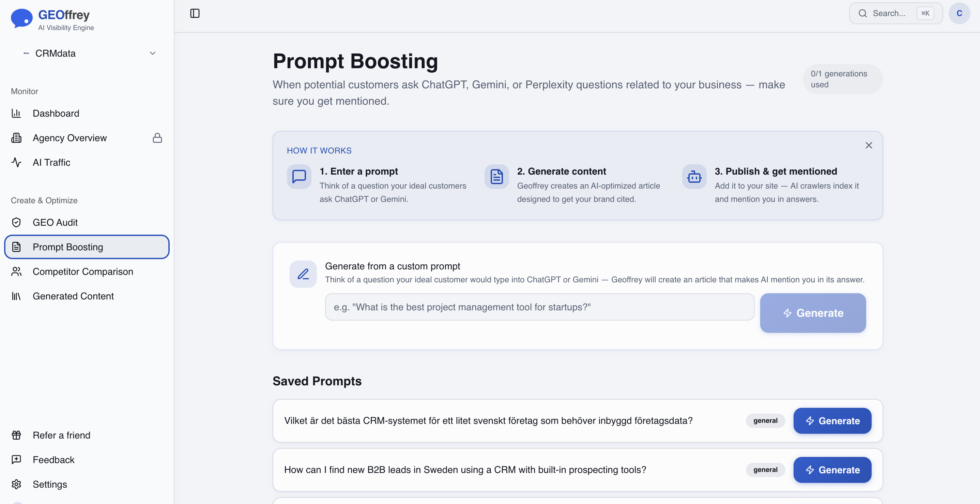This screenshot has width=980, height=504.
Task: Dismiss the How It Works panel
Action: 869,145
